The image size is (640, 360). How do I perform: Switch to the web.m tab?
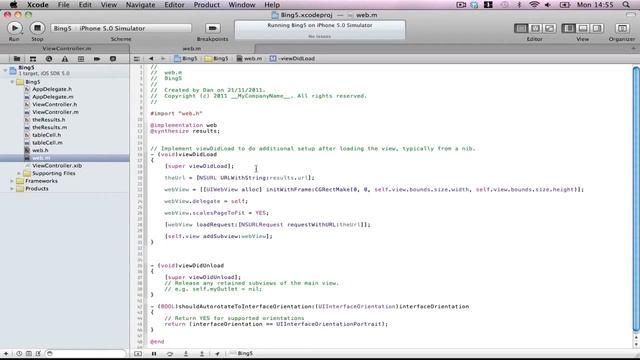point(192,49)
